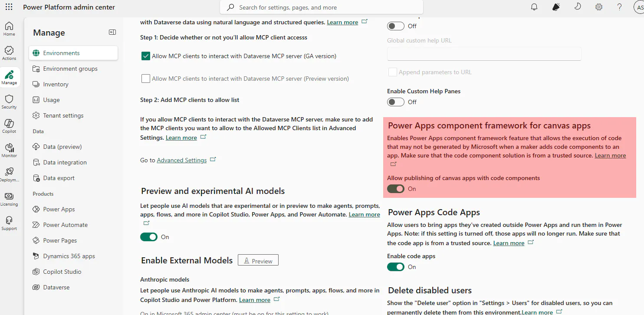This screenshot has height=315, width=644.
Task: Turn off Preview and experimental AI models toggle
Action: [149, 237]
